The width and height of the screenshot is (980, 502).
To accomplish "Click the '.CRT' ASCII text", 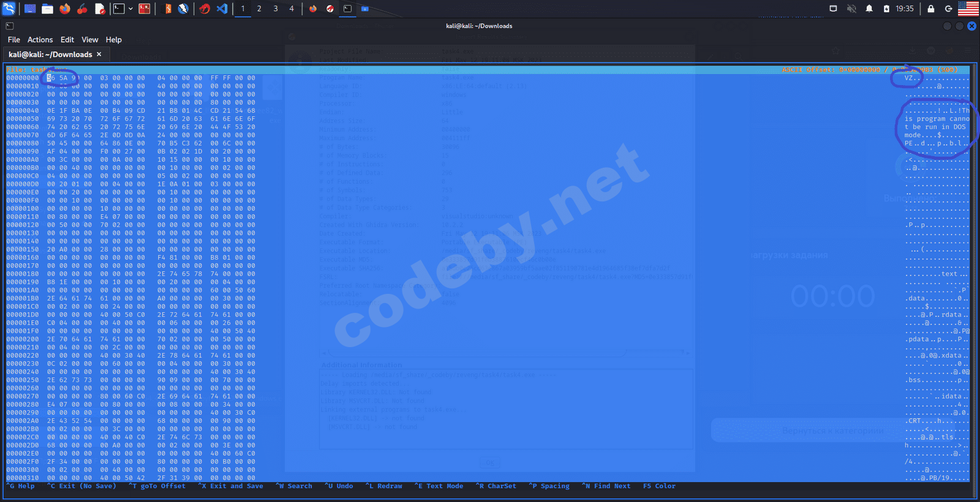I will 913,421.
